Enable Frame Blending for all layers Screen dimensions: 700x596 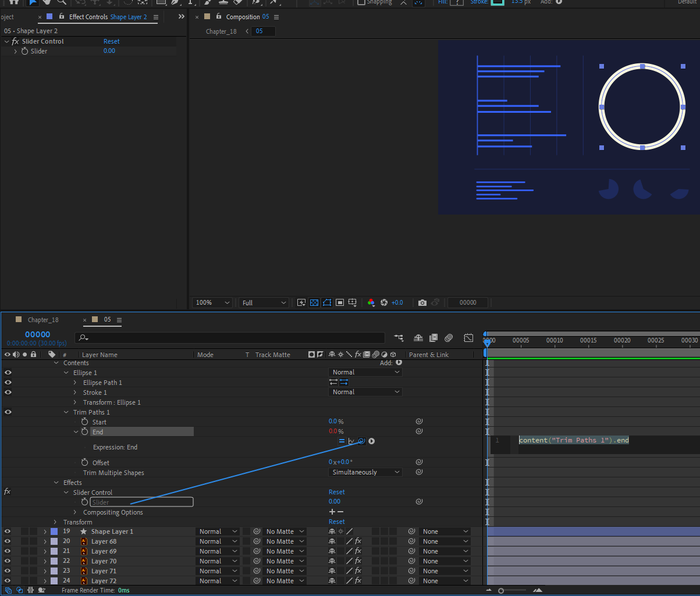433,338
